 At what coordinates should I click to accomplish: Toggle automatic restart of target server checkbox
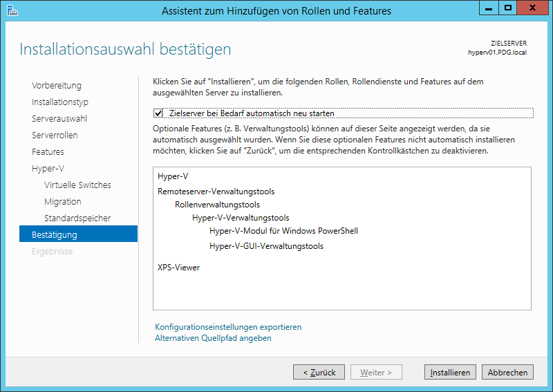point(158,113)
